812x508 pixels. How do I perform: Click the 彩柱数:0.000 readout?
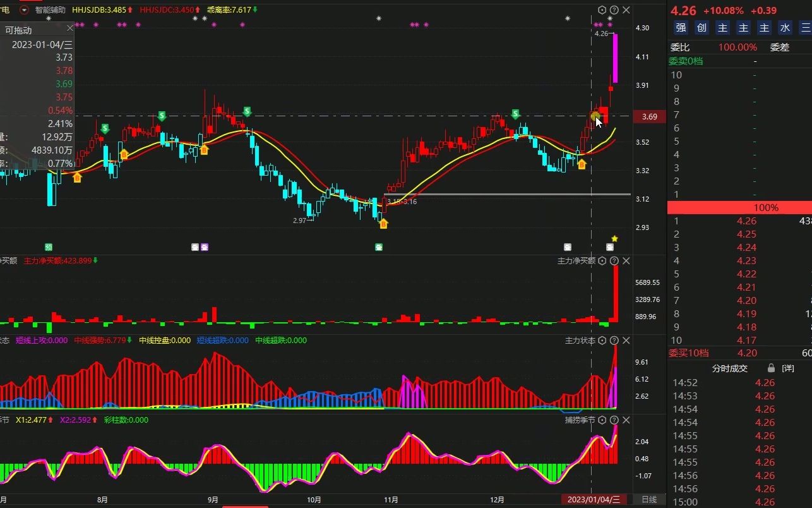click(x=126, y=420)
